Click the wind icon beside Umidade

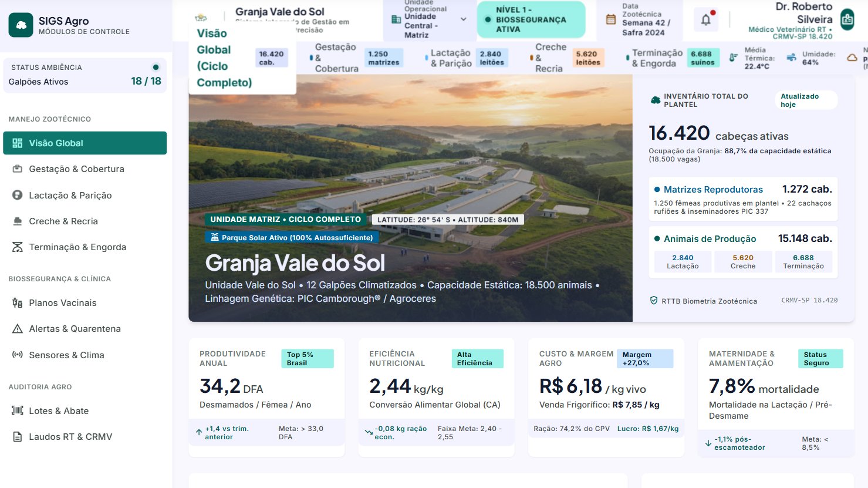pos(792,58)
